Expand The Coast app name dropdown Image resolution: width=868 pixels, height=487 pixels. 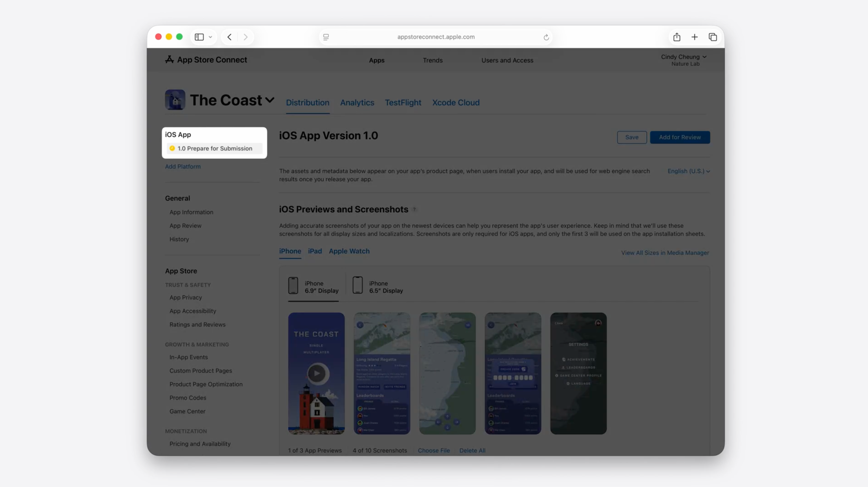[x=269, y=100]
